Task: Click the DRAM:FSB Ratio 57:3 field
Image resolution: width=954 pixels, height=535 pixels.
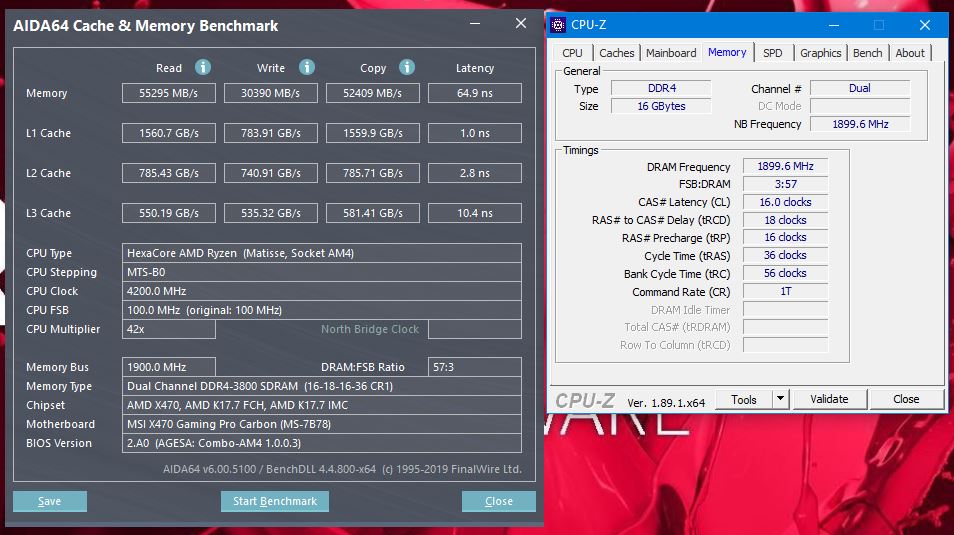Action: coord(475,367)
